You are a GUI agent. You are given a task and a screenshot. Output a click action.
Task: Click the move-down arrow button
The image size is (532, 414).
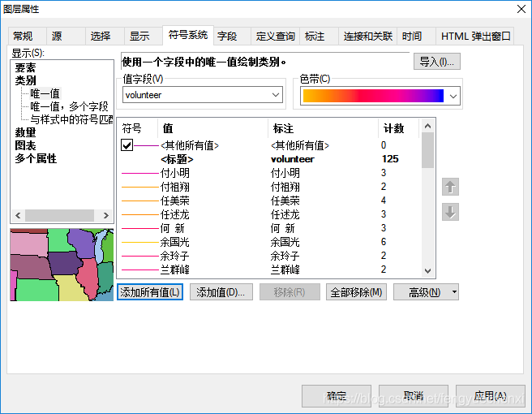[450, 212]
